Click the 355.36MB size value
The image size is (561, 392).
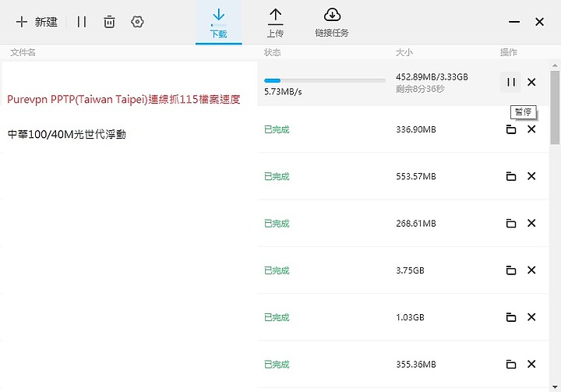click(416, 365)
